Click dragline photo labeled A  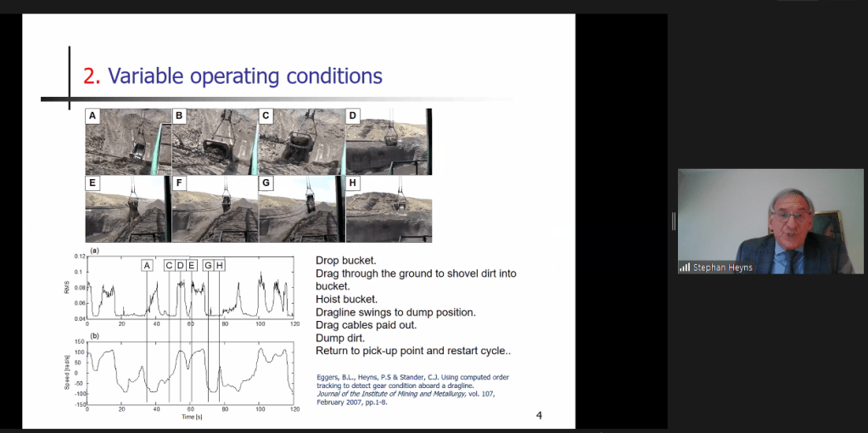tap(128, 142)
